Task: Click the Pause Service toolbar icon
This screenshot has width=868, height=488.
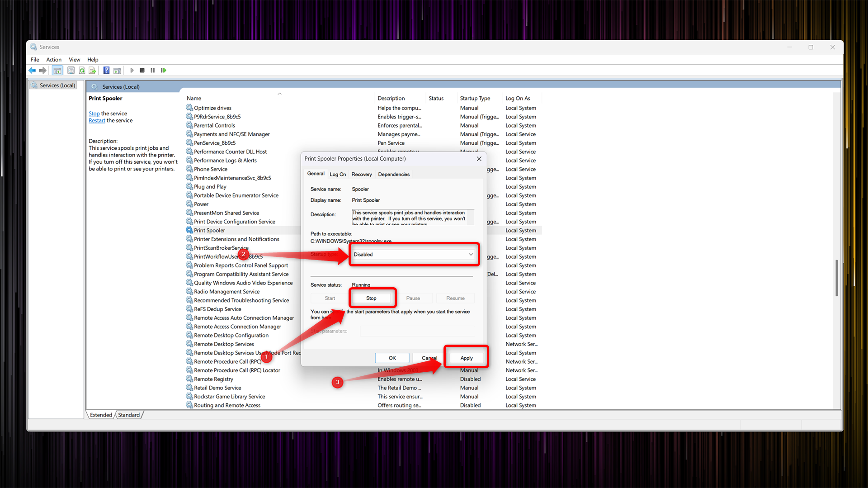Action: [x=153, y=70]
